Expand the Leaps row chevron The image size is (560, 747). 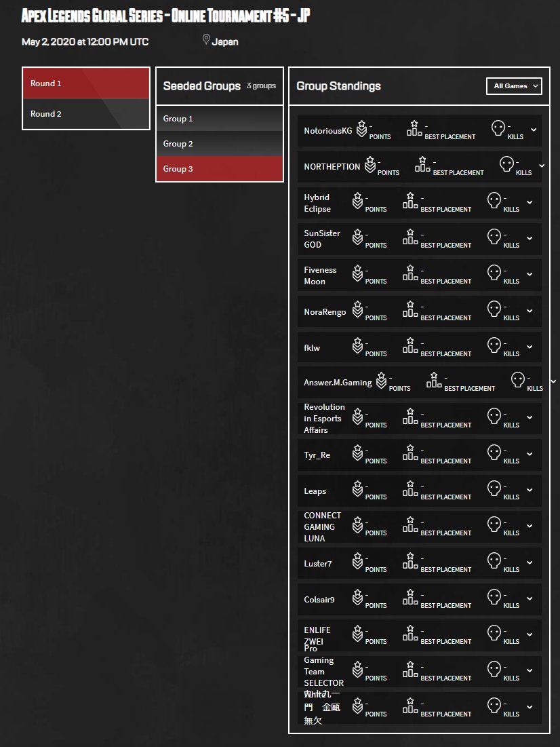click(x=529, y=490)
